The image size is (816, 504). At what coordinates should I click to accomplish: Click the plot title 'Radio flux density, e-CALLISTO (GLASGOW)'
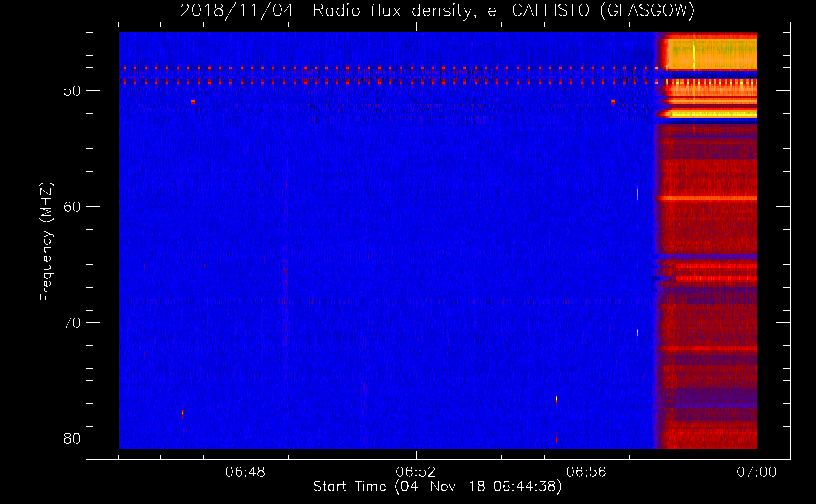pos(503,10)
